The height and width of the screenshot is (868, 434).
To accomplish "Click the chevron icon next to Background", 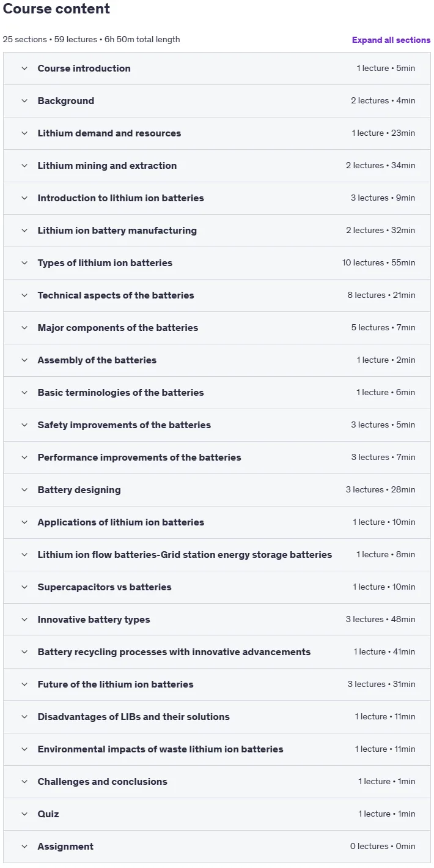I will [24, 101].
